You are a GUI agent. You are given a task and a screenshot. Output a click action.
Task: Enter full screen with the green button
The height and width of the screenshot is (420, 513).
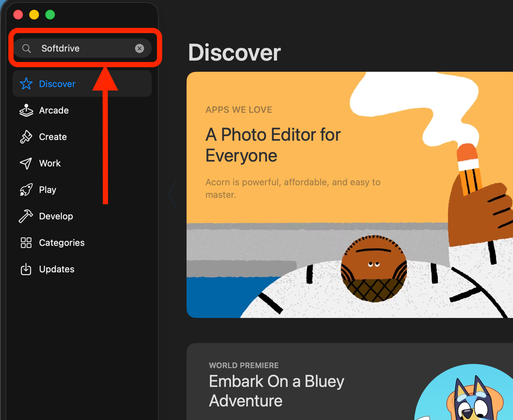click(50, 15)
